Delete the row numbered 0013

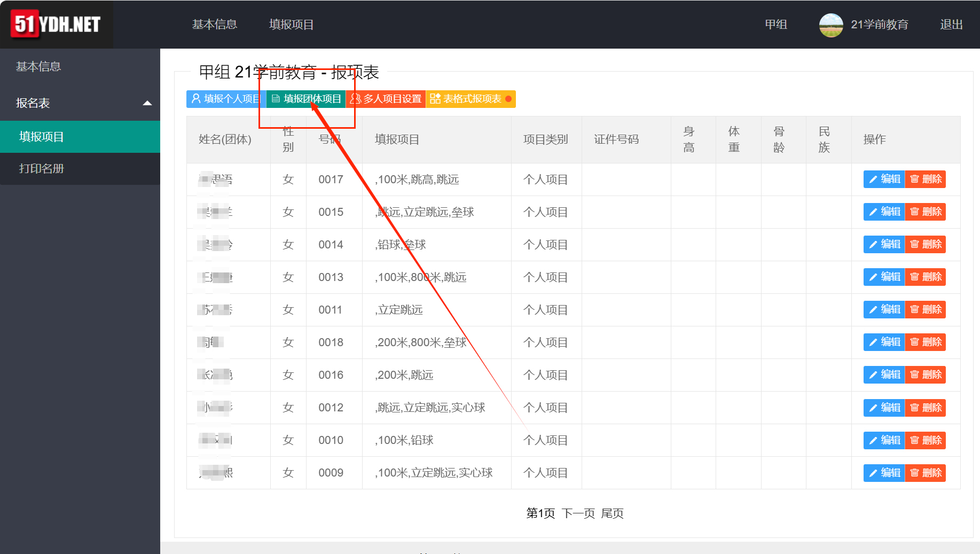[x=926, y=277]
